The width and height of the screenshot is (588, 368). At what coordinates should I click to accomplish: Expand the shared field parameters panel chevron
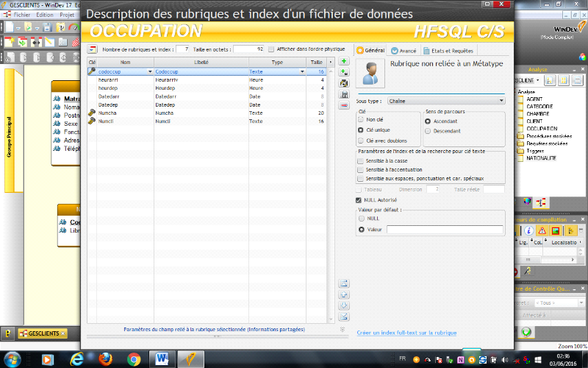(x=342, y=330)
